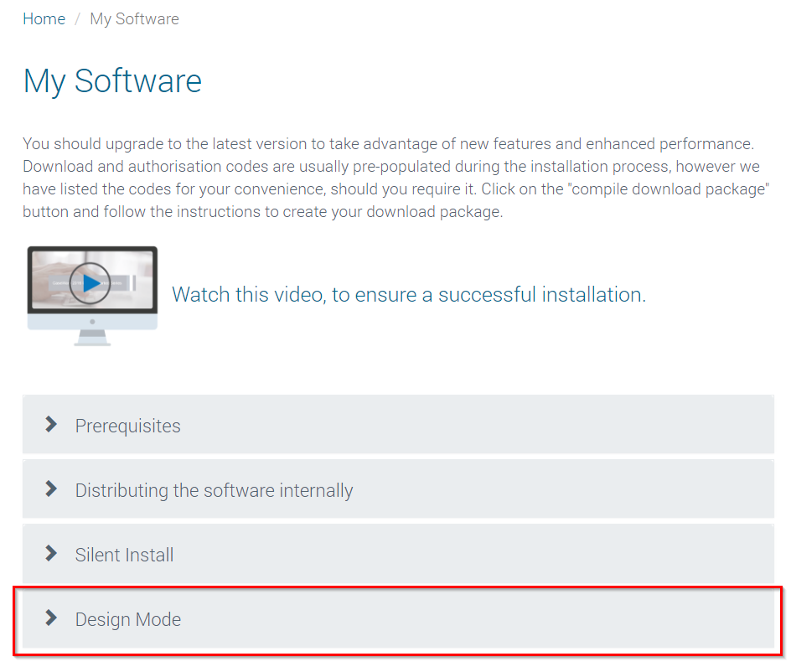Click the Design Mode chevron icon
This screenshot has height=672, width=791.
[x=51, y=618]
